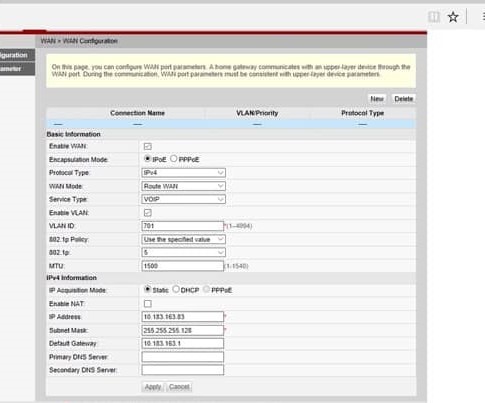
Task: Focus the Primary DNS Server field
Action: (x=182, y=357)
